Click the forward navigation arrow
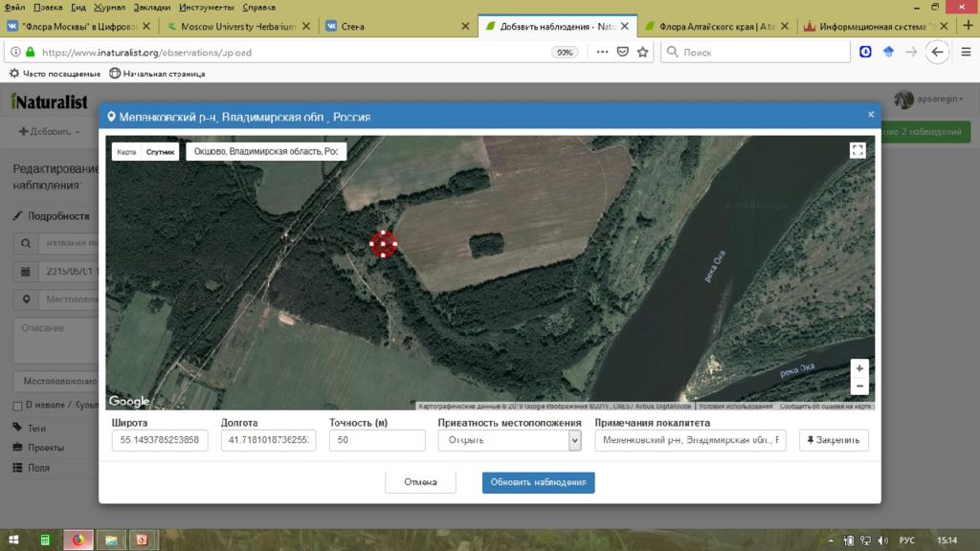 coord(911,53)
